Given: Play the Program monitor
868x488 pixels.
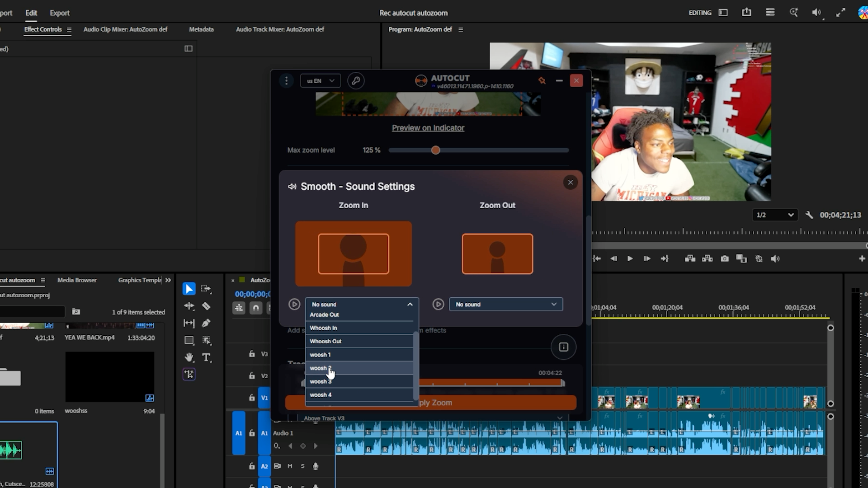Looking at the screenshot, I should (630, 258).
